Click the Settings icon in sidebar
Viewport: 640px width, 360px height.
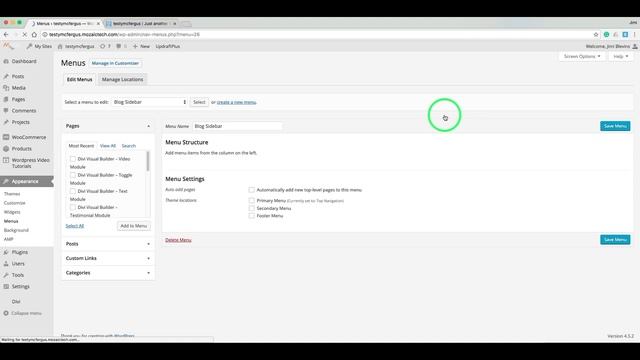tap(6, 287)
